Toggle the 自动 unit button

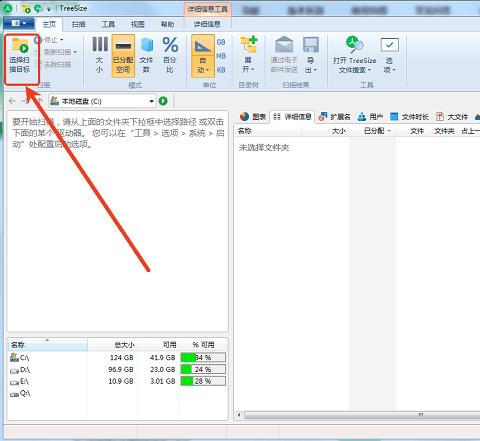pos(203,56)
